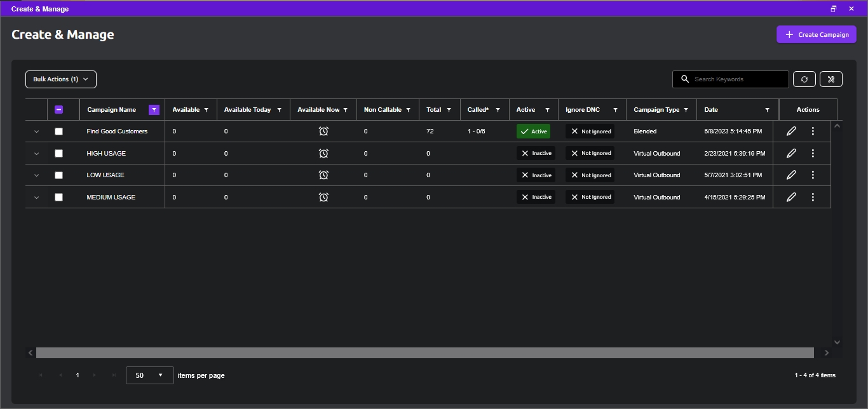The height and width of the screenshot is (409, 868).
Task: Click the search magnifier icon
Action: click(685, 79)
